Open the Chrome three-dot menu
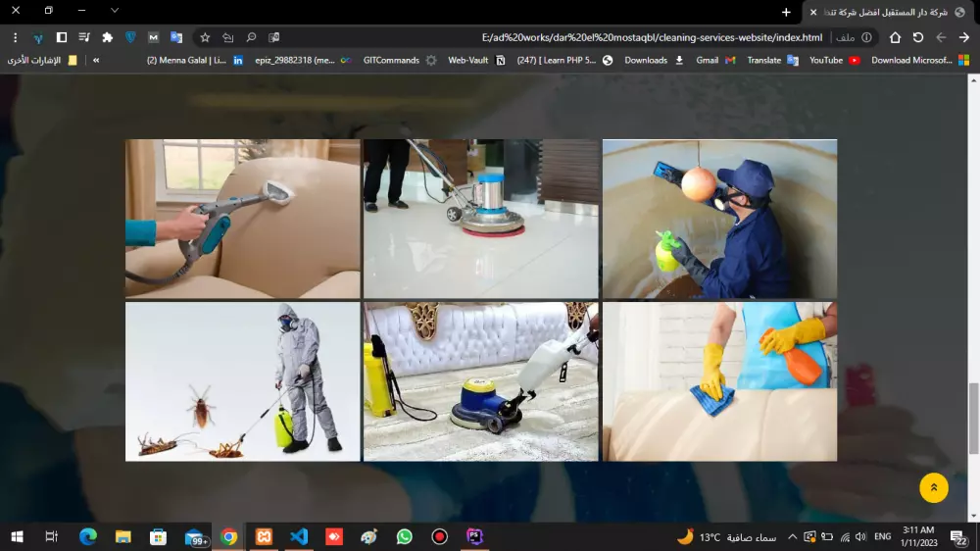This screenshot has width=980, height=551. [15, 37]
